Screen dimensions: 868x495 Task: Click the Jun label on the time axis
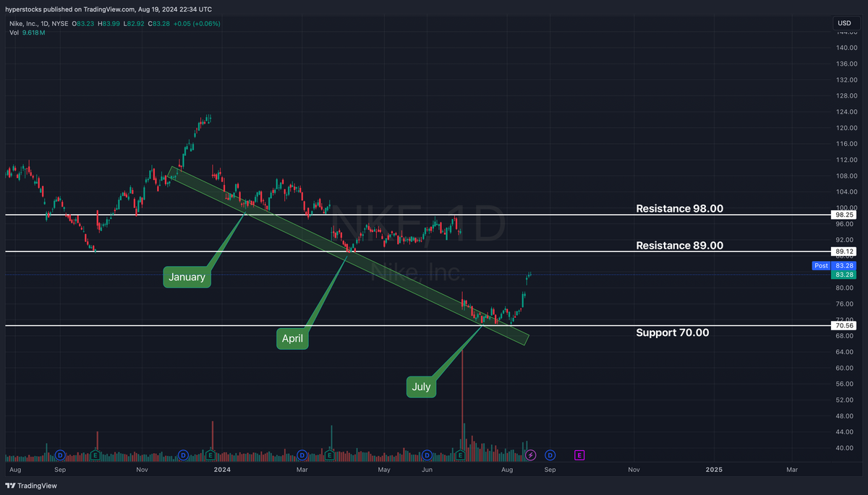point(427,469)
